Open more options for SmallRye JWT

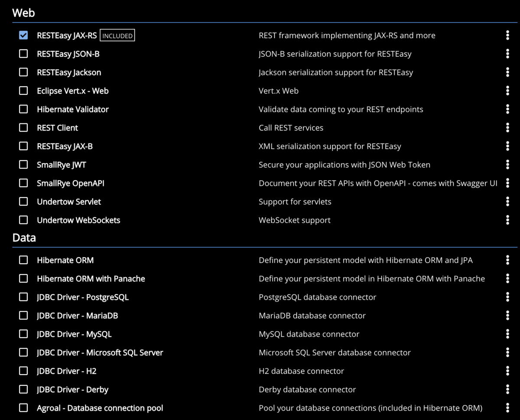click(x=507, y=165)
